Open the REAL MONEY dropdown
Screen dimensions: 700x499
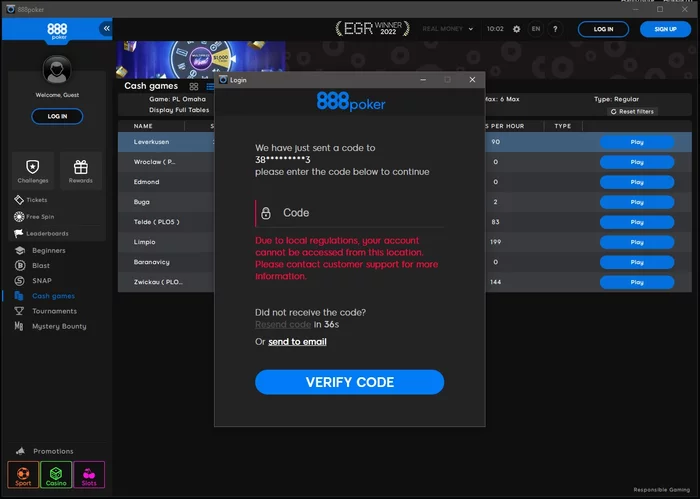[x=448, y=29]
